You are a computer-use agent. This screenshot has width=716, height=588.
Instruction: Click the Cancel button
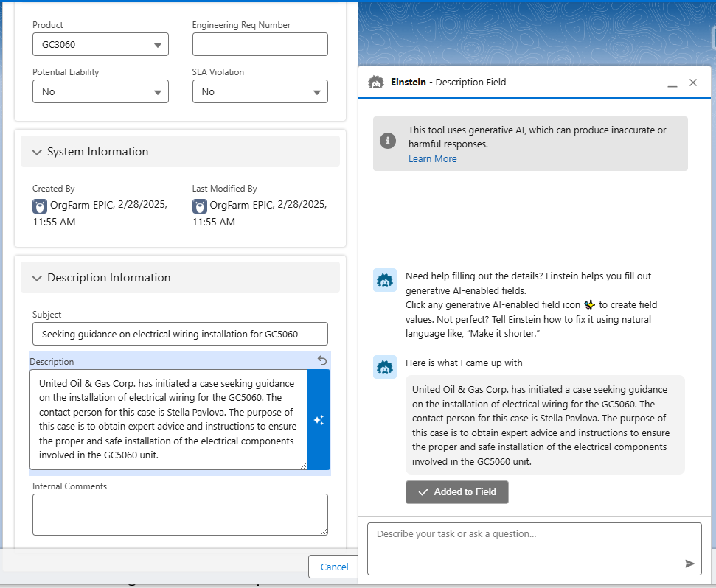pos(334,567)
